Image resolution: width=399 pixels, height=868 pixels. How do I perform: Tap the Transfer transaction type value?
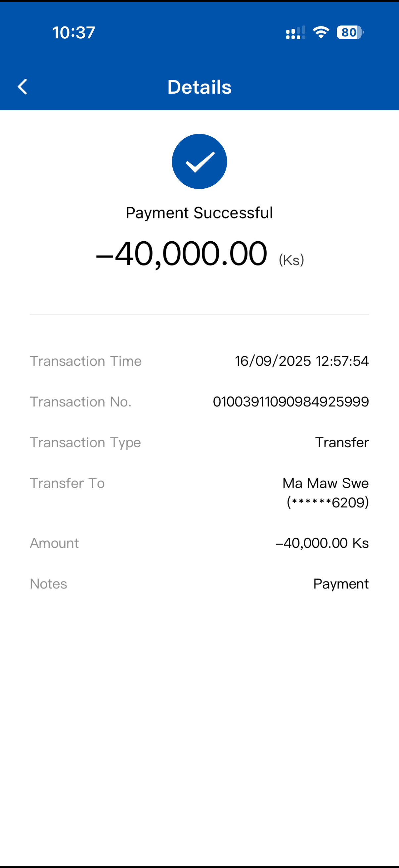pyautogui.click(x=342, y=442)
